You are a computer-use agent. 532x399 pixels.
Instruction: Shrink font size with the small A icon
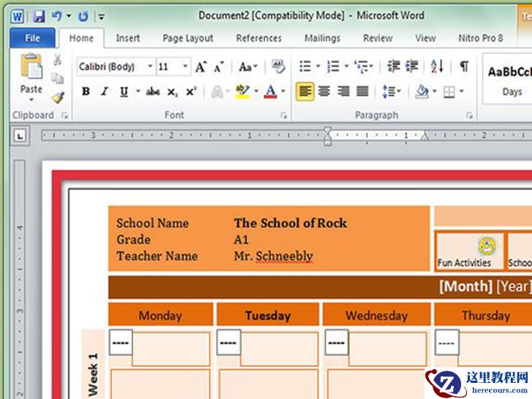(219, 66)
